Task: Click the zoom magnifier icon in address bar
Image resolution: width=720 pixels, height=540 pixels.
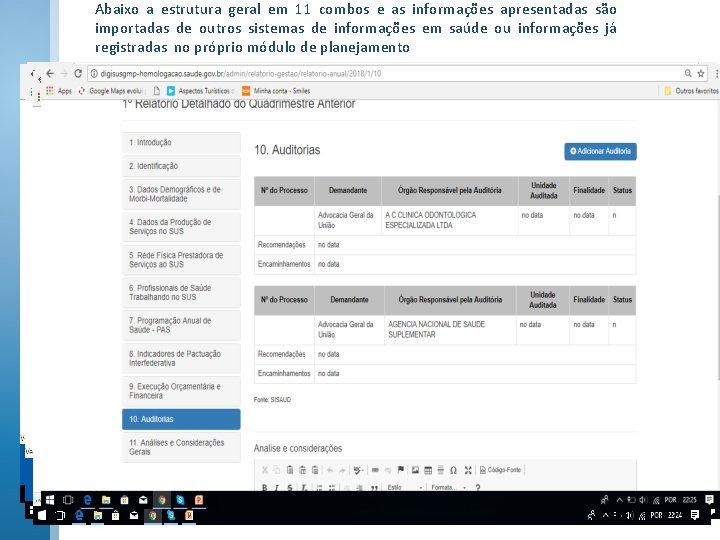Action: [x=688, y=73]
